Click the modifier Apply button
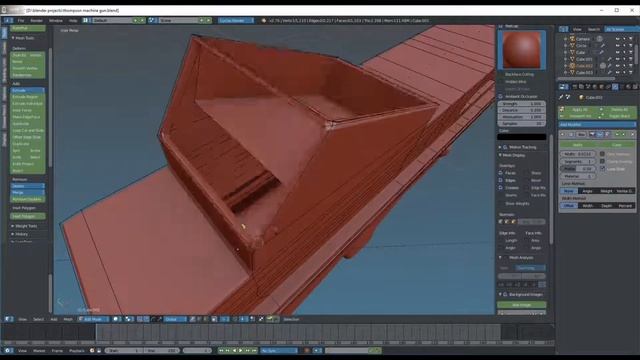This screenshot has width=640, height=360. coord(578,145)
